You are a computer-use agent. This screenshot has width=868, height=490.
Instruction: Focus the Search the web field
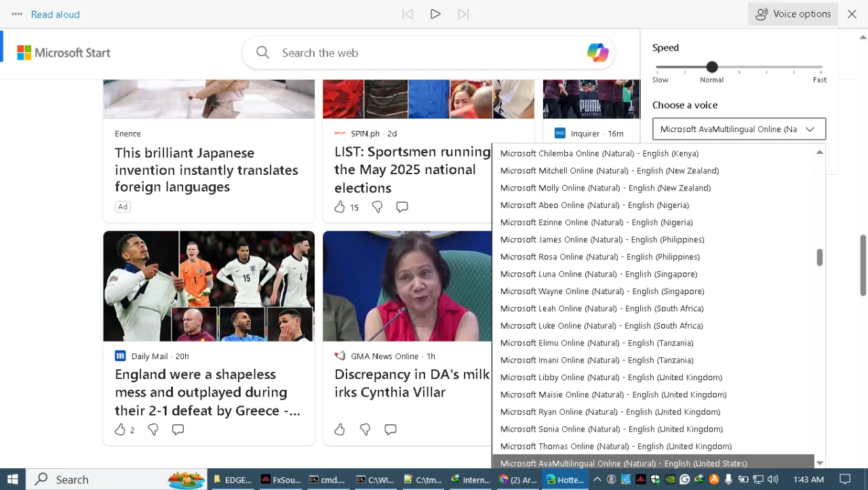[429, 53]
